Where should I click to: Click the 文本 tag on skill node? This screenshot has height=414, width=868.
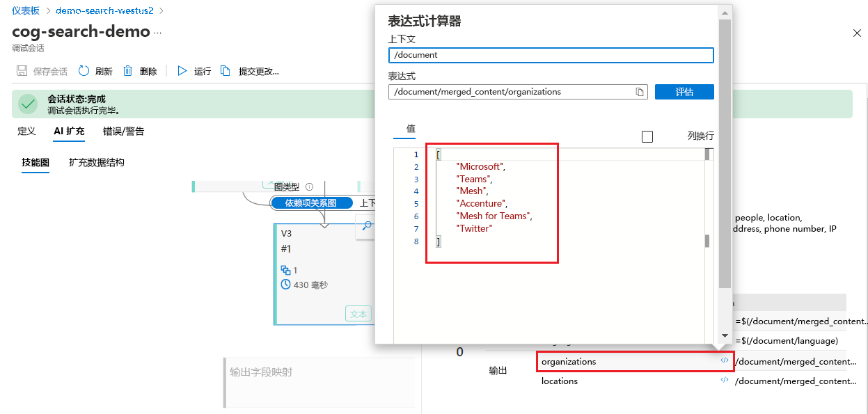358,314
